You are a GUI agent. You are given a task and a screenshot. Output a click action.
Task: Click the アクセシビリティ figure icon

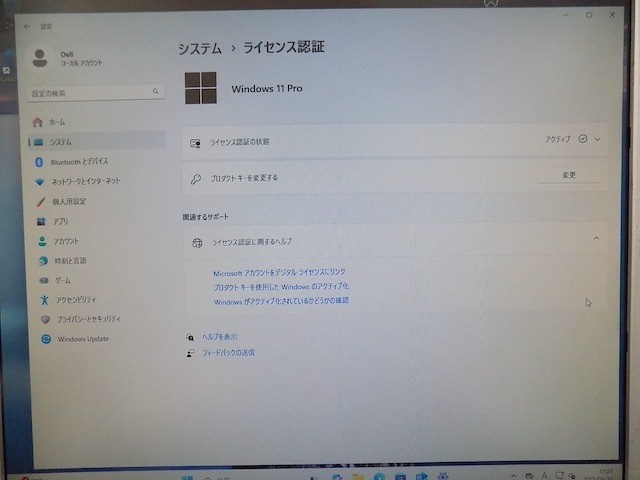(44, 300)
